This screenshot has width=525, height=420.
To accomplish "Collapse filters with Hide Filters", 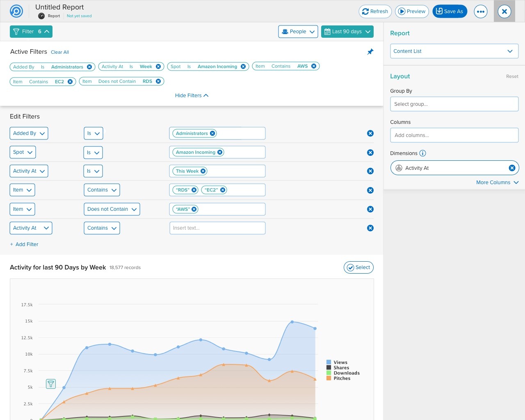I will [x=192, y=96].
